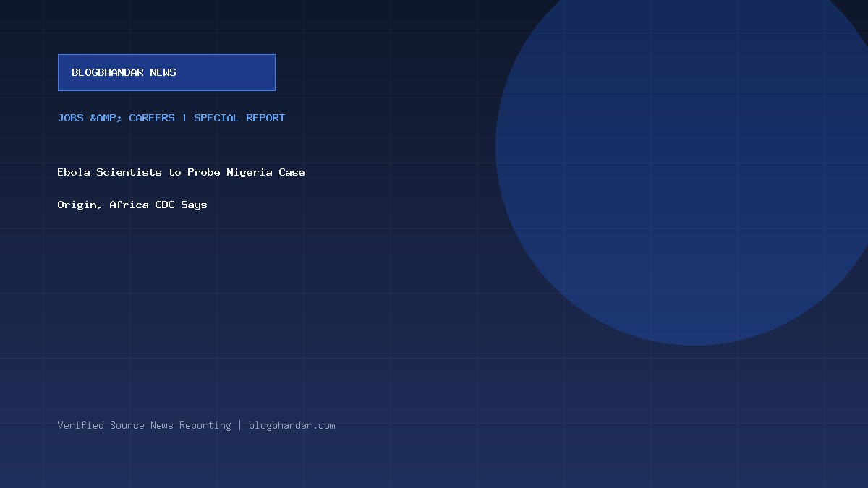Viewport: 868px width, 488px height.
Task: Click the word BLOGBHANDAR inside the badge
Action: tap(108, 72)
